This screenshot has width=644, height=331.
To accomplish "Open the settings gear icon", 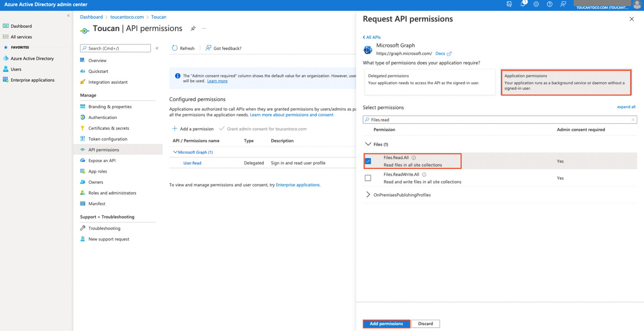I will (x=536, y=4).
